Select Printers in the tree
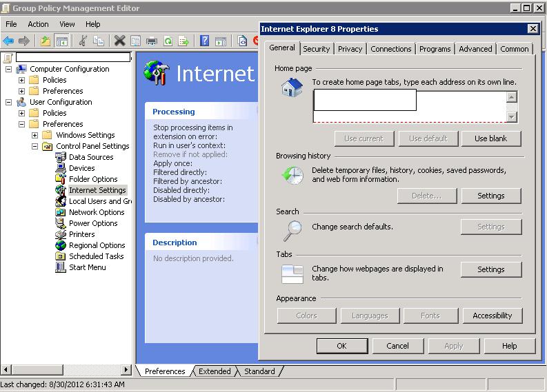The image size is (547, 392). coord(82,234)
